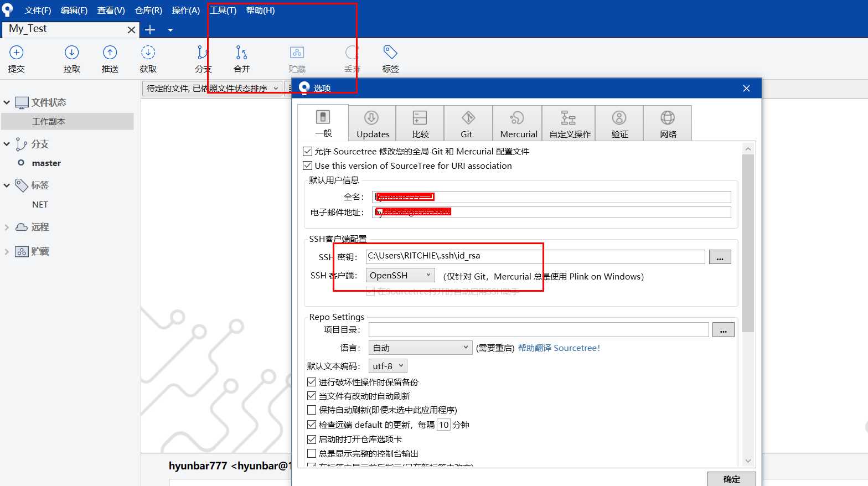Click the 帮助翻译 Sourcetree! link

tap(559, 348)
